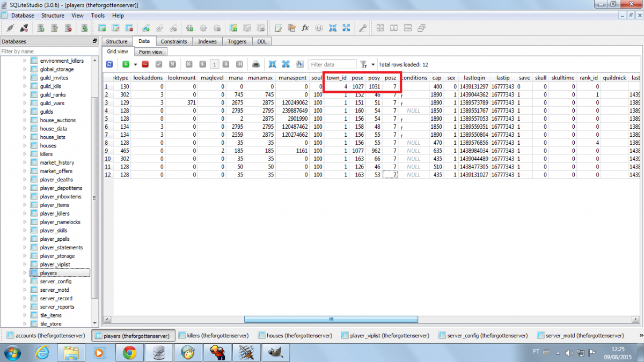Expand the player_skills table node
This screenshot has height=362, width=644.
click(25, 231)
